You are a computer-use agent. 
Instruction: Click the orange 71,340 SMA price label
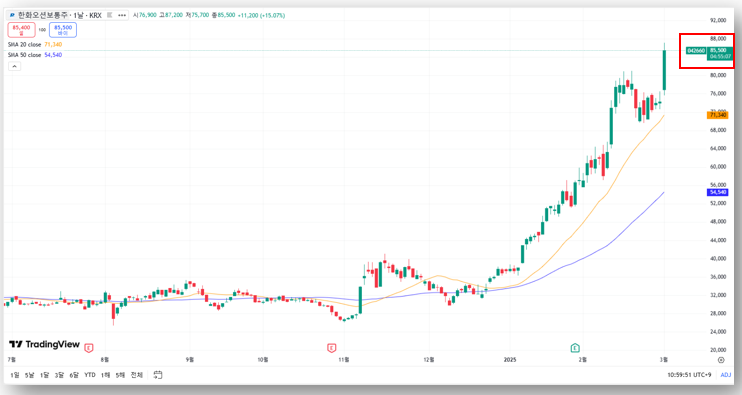coord(717,115)
